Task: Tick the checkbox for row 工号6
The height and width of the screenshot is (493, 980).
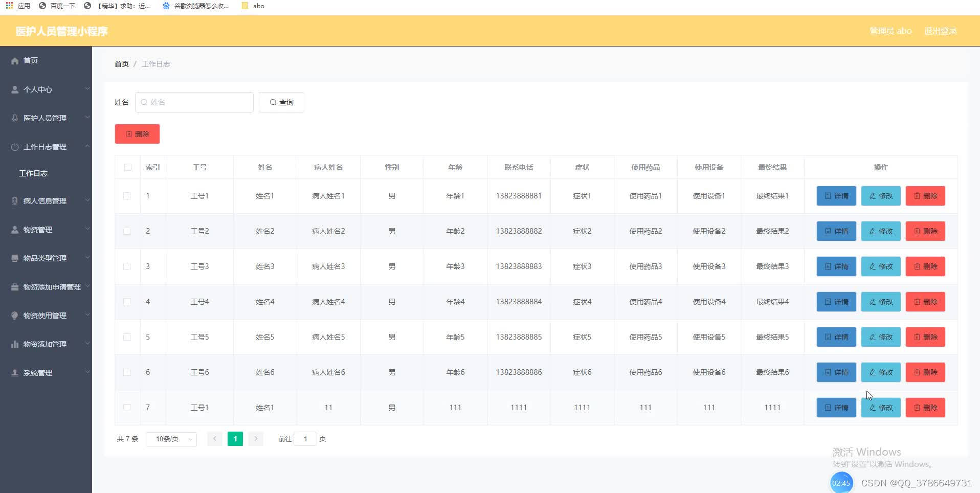Action: click(127, 372)
